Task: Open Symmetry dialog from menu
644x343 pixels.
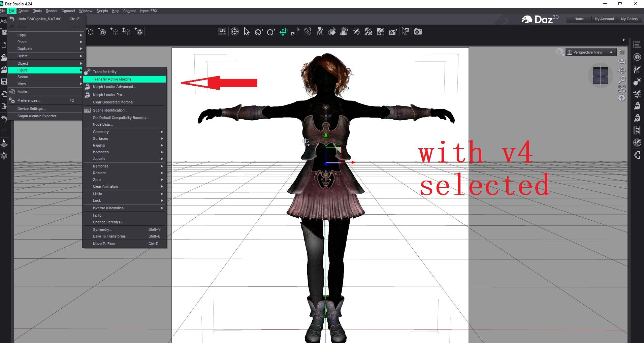Action: tap(125, 229)
